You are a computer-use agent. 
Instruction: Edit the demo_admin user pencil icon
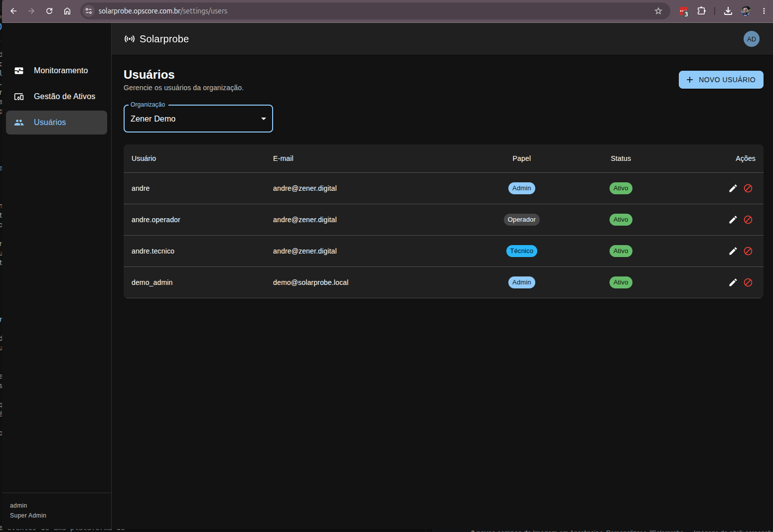[733, 282]
